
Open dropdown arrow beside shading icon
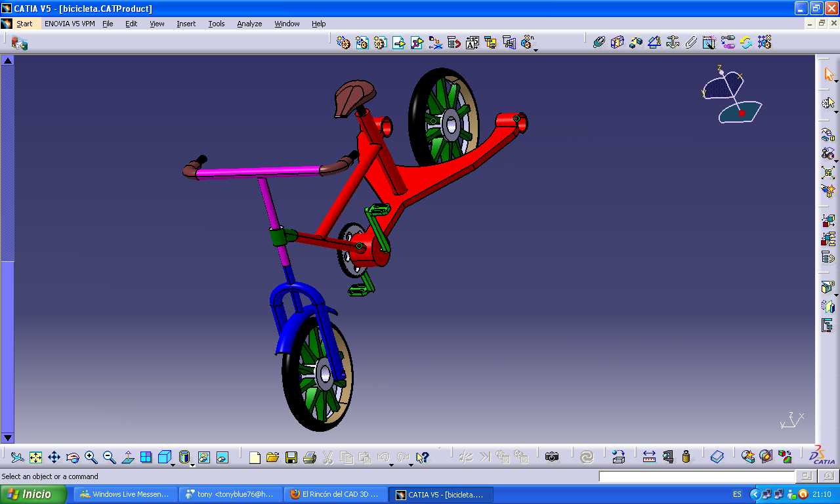pyautogui.click(x=193, y=465)
